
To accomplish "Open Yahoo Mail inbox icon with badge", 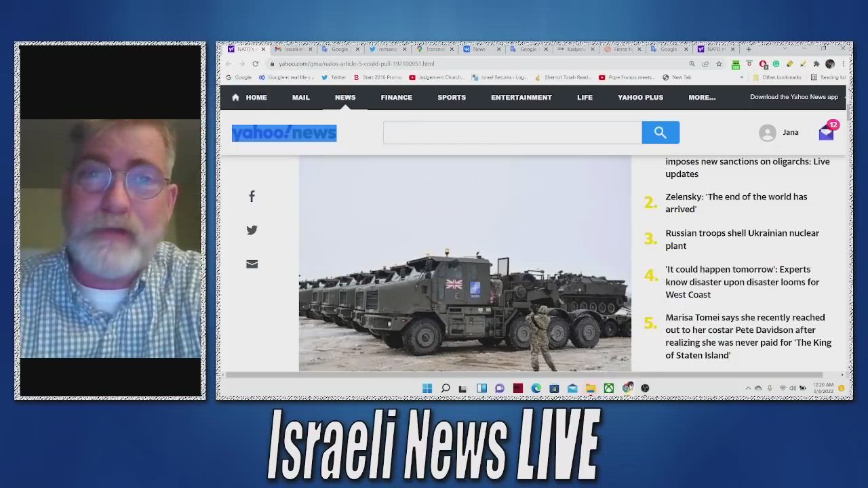I will click(826, 133).
